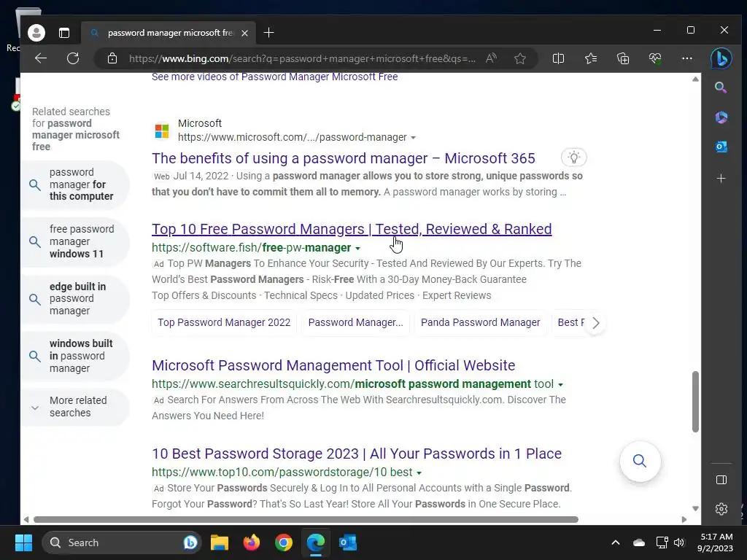Close the password manager search tab
Viewport: 747px width, 560px height.
244,33
